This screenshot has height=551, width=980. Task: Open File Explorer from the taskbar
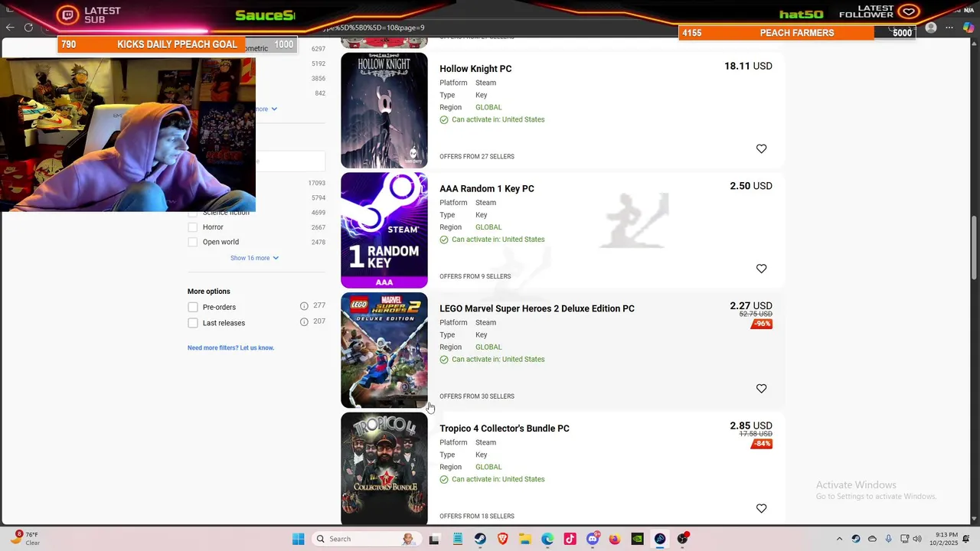525,539
